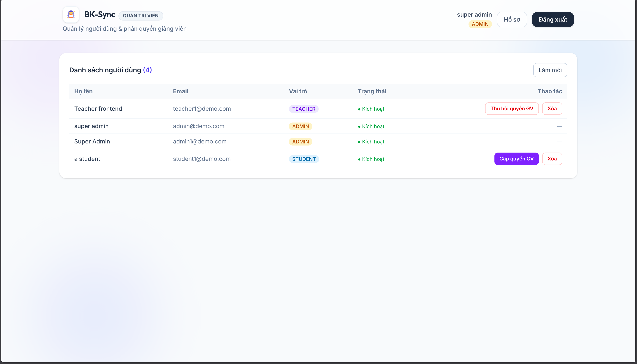Click the subtitle Quản lý người dùng & phân quyền
This screenshot has height=364, width=637.
point(124,29)
